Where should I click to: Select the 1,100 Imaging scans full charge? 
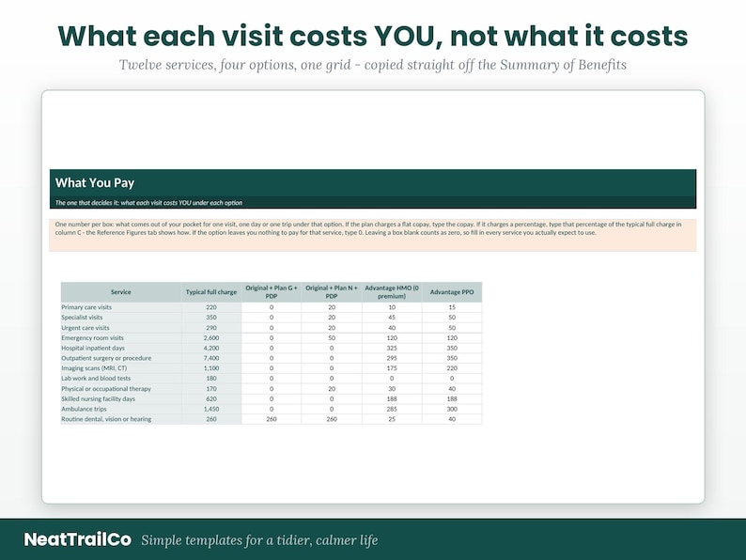(211, 368)
